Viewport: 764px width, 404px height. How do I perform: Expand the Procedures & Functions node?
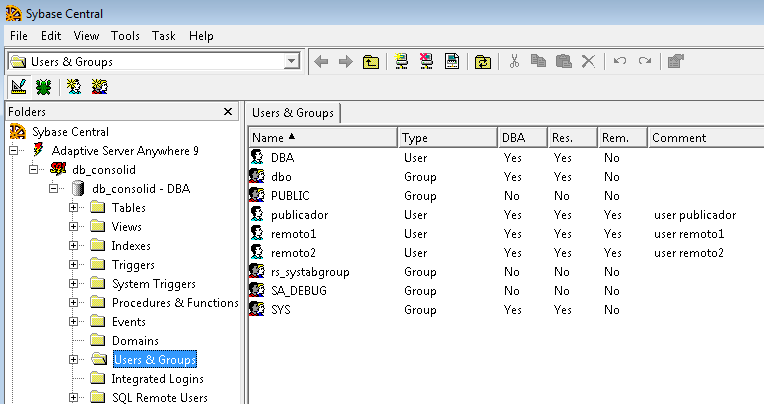click(74, 303)
